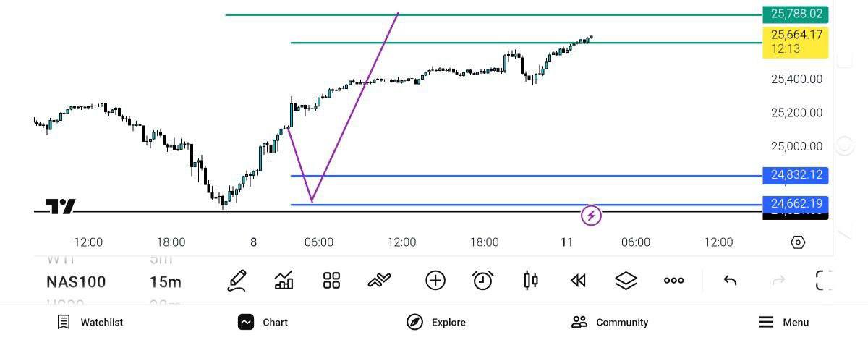Open the four-squares templates icon
The image size is (868, 340).
331,280
